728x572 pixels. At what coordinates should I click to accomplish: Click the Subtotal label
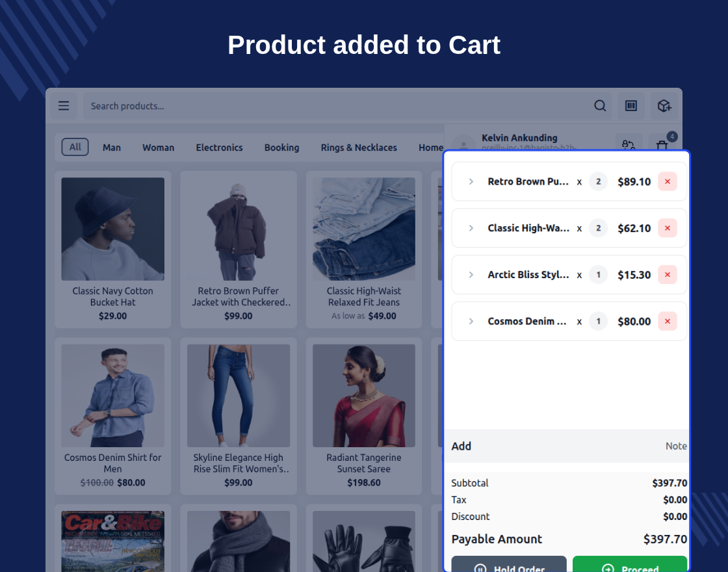tap(469, 483)
